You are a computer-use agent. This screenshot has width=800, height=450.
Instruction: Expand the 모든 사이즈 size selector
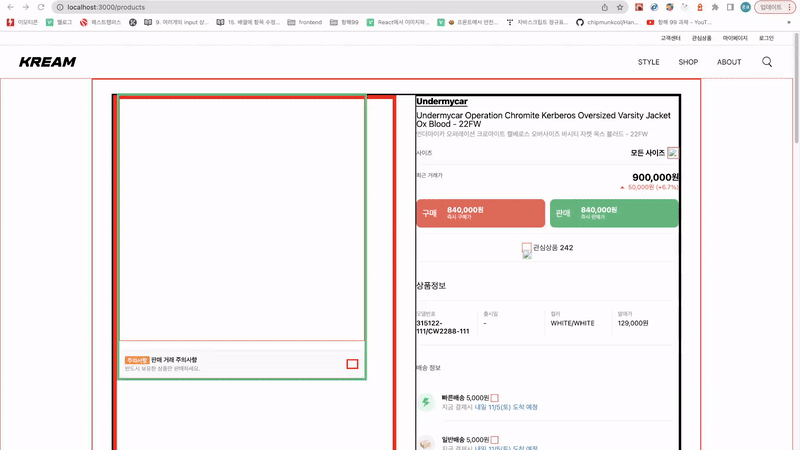pyautogui.click(x=672, y=153)
